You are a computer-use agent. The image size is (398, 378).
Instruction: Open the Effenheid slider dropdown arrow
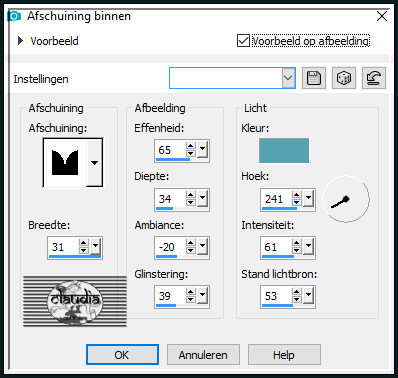pyautogui.click(x=202, y=149)
